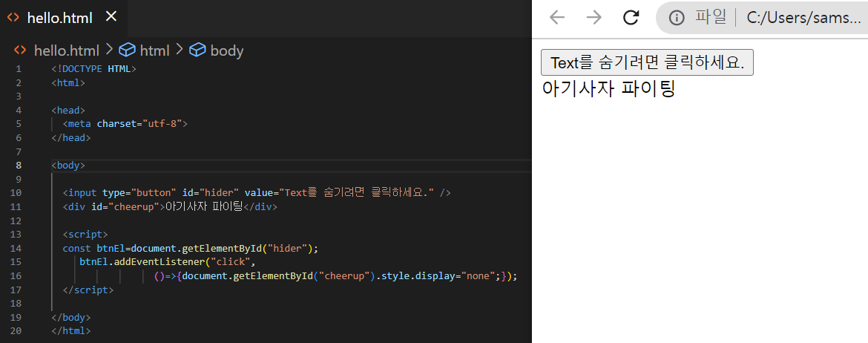The image size is (868, 343).
Task: Click the closing </script> tag
Action: (88, 290)
